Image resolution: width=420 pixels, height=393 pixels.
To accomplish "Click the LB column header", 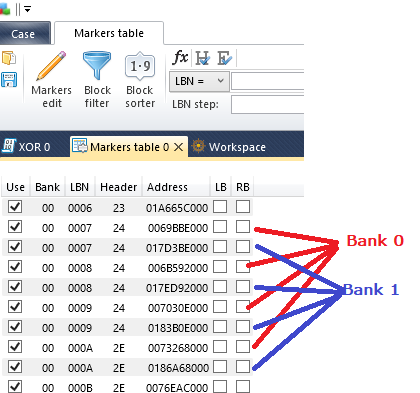I will tap(221, 187).
